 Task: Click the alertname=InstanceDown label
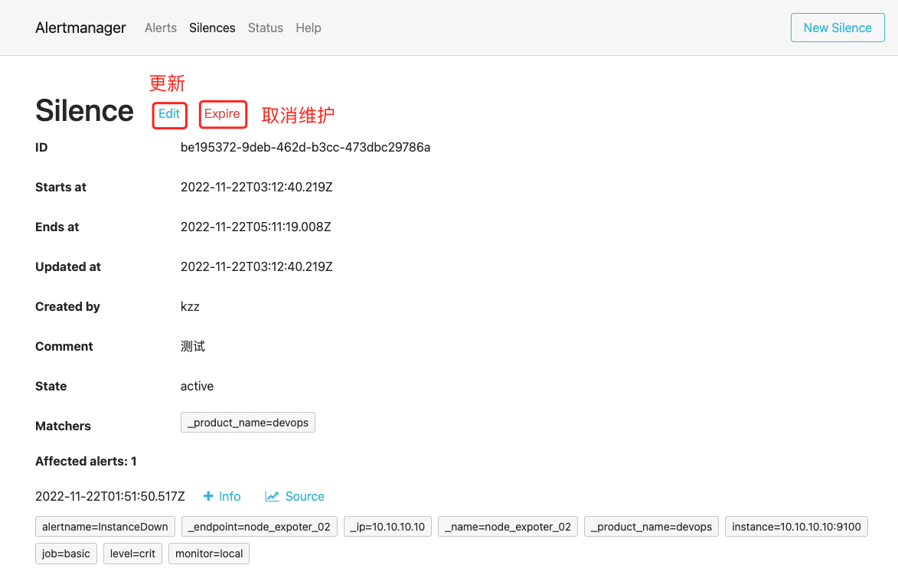[x=105, y=527]
